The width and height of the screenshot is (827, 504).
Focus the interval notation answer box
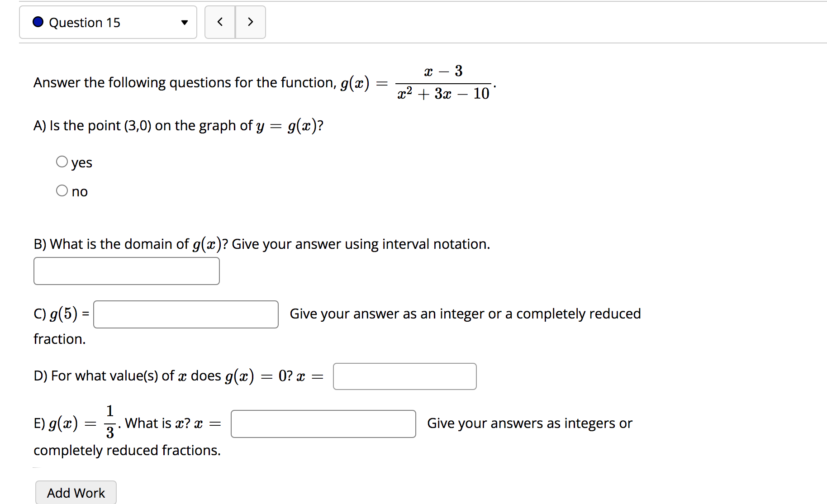[126, 271]
